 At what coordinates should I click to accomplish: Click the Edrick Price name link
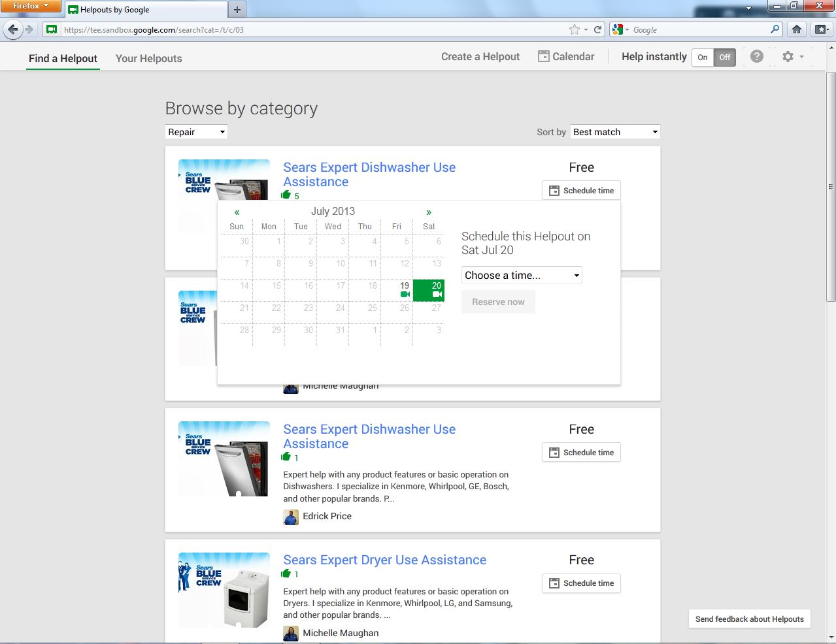pos(327,516)
